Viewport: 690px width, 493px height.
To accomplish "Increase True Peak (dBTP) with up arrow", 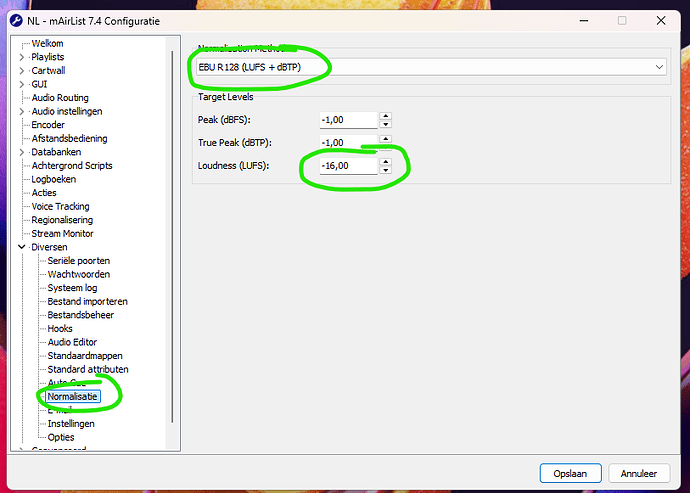I will [x=385, y=139].
